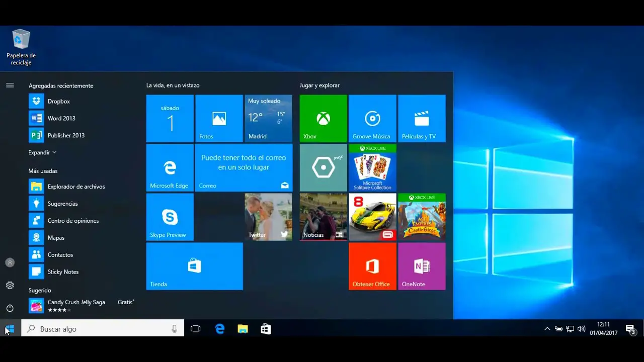Click the "Jugar y explorar" group header
This screenshot has height=362, width=644.
pyautogui.click(x=319, y=85)
